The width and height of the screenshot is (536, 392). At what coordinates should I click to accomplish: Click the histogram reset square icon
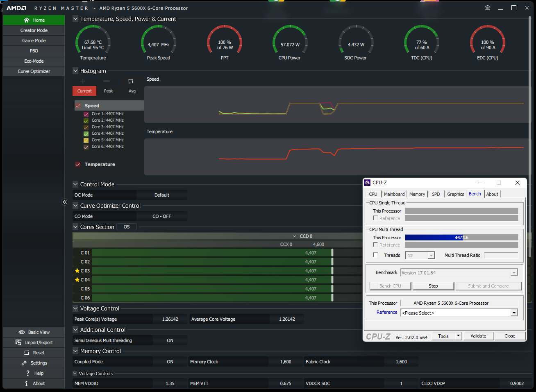[131, 81]
